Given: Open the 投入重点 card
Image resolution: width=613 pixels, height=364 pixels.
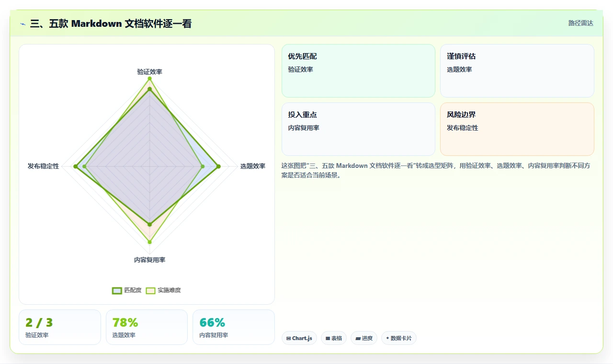Looking at the screenshot, I should (358, 129).
